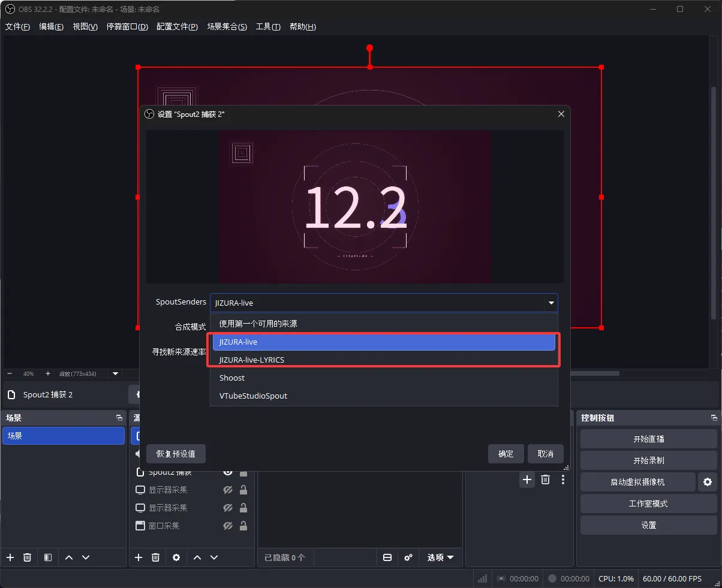The height and width of the screenshot is (588, 722).
Task: Add a new scene with plus icon
Action: pyautogui.click(x=10, y=557)
